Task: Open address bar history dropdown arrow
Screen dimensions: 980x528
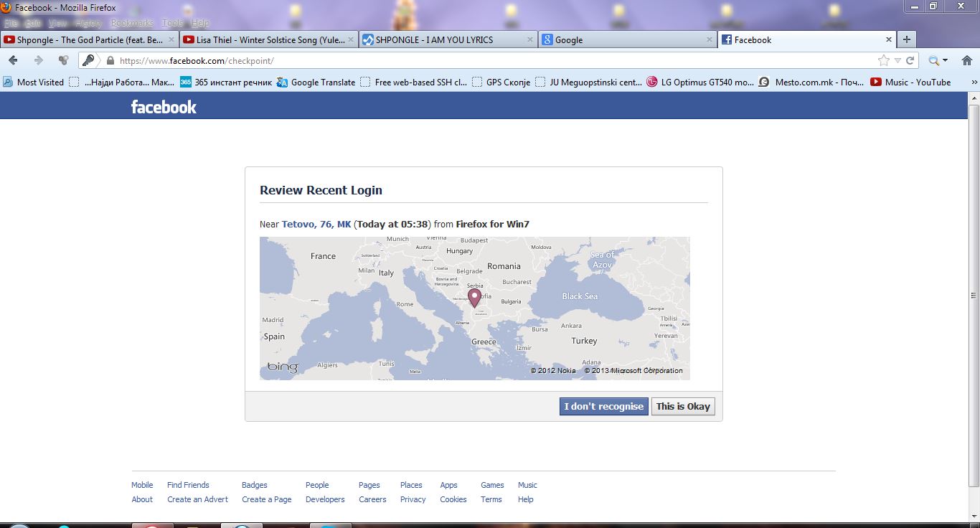Action: coord(897,61)
